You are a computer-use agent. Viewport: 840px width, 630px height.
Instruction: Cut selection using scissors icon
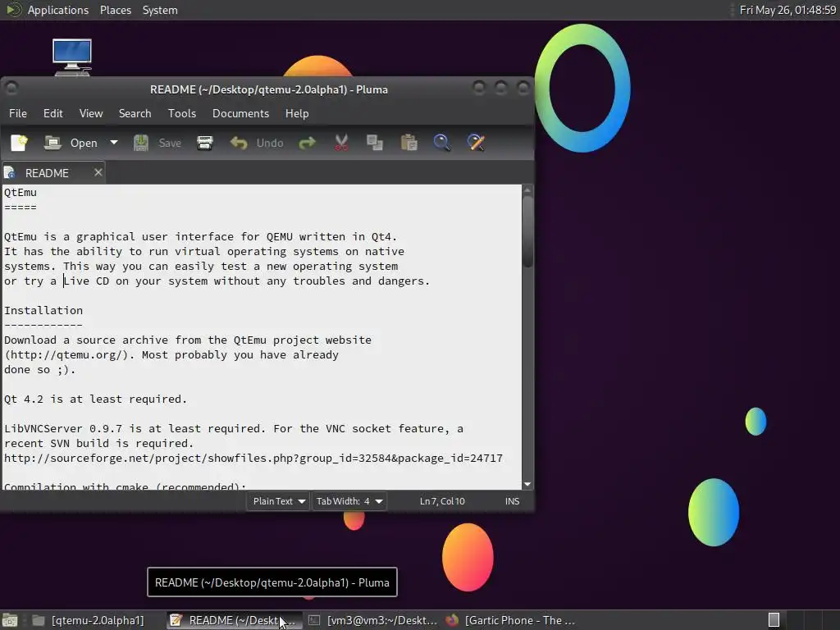341,143
